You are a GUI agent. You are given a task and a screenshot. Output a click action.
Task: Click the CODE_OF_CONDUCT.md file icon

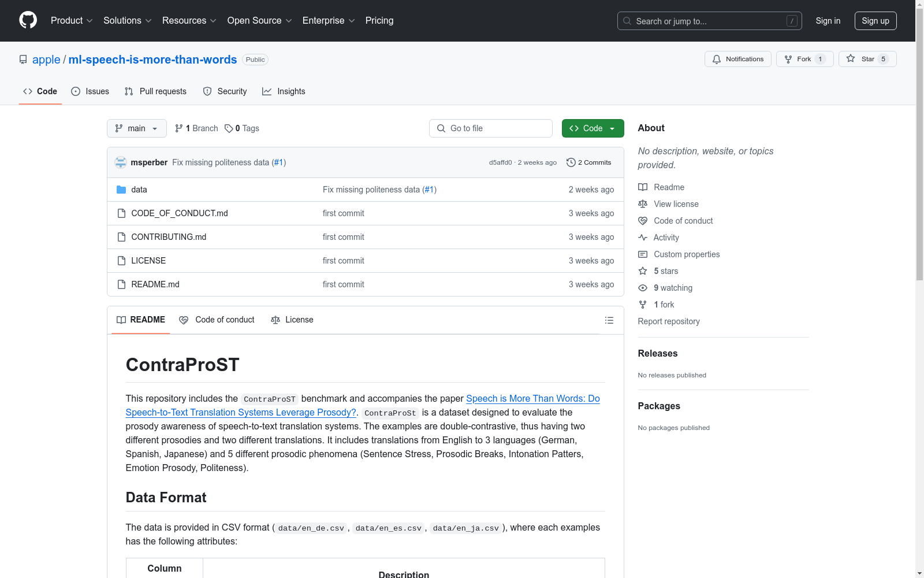[121, 213]
